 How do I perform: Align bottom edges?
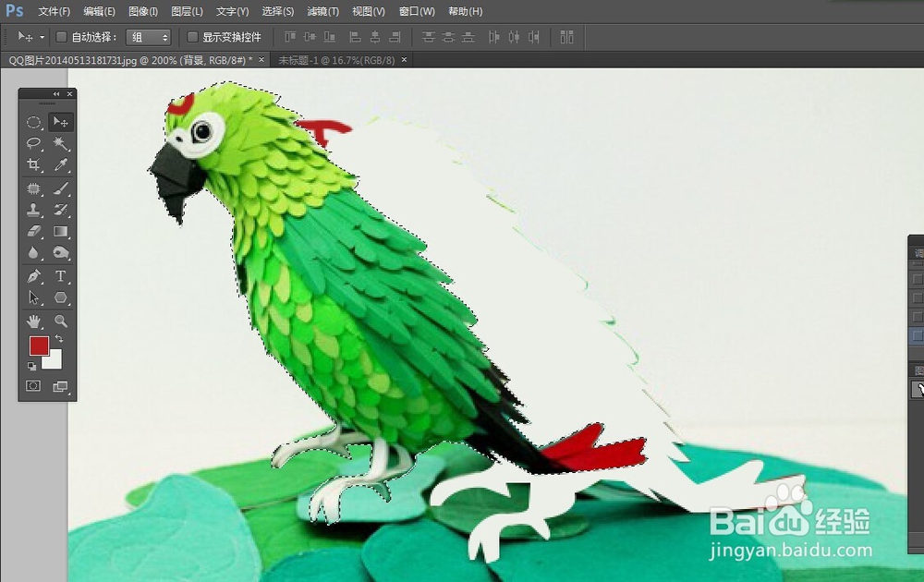click(330, 37)
